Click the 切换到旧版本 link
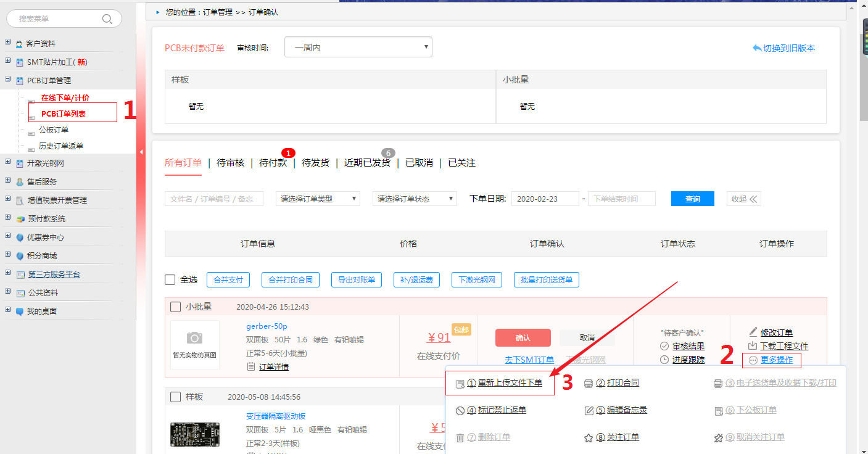The width and height of the screenshot is (868, 454). (783, 48)
